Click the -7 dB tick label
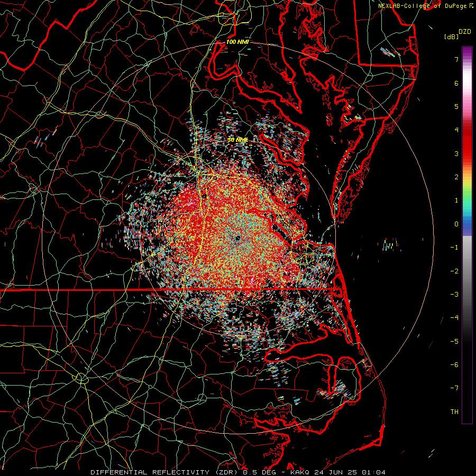The height and width of the screenshot is (476, 476). tap(454, 388)
